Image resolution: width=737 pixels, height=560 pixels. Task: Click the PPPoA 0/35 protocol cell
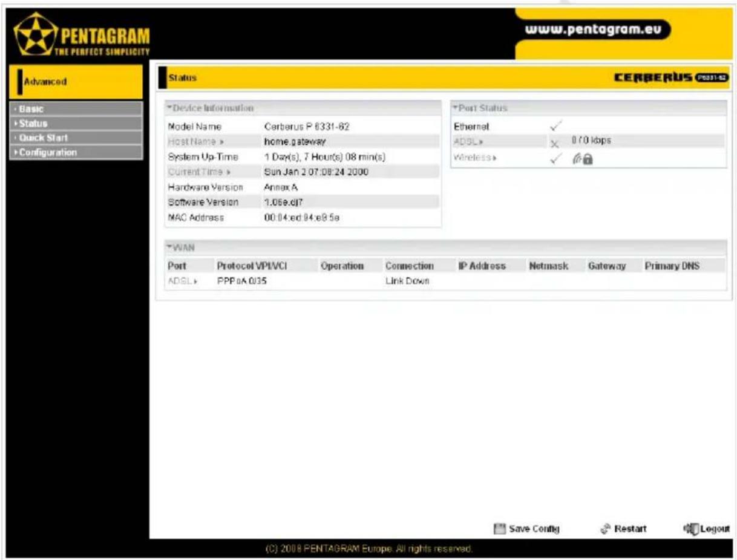point(241,281)
